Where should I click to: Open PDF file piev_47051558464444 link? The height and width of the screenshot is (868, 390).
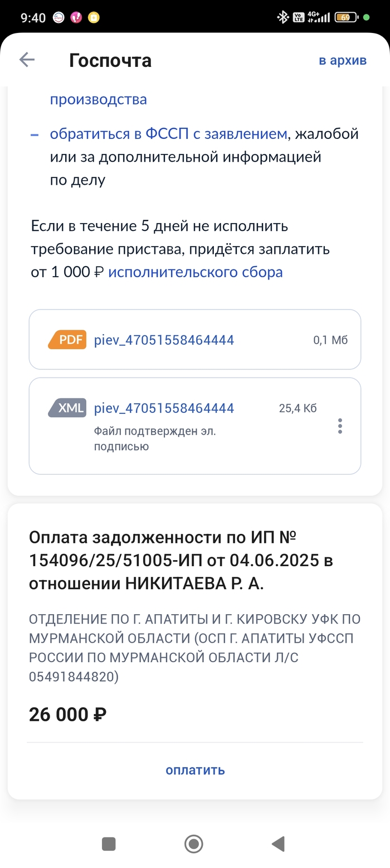(x=164, y=340)
